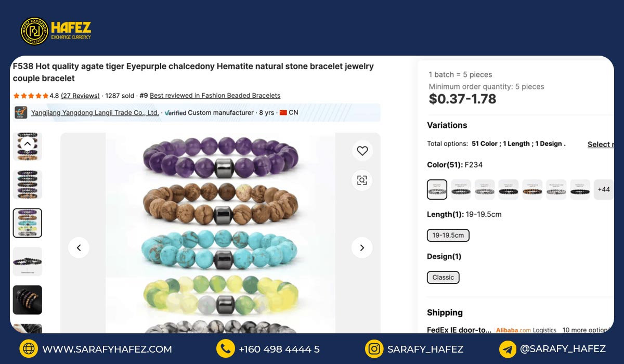The height and width of the screenshot is (364, 624).
Task: Click the image search scan icon
Action: [x=362, y=180]
